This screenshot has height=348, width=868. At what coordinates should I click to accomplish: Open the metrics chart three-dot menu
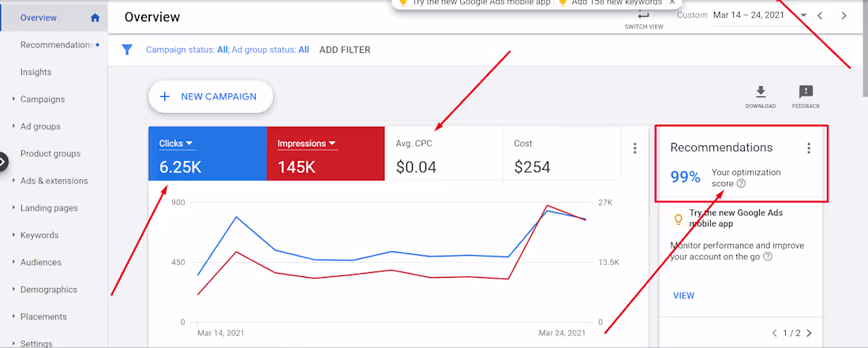(x=635, y=148)
